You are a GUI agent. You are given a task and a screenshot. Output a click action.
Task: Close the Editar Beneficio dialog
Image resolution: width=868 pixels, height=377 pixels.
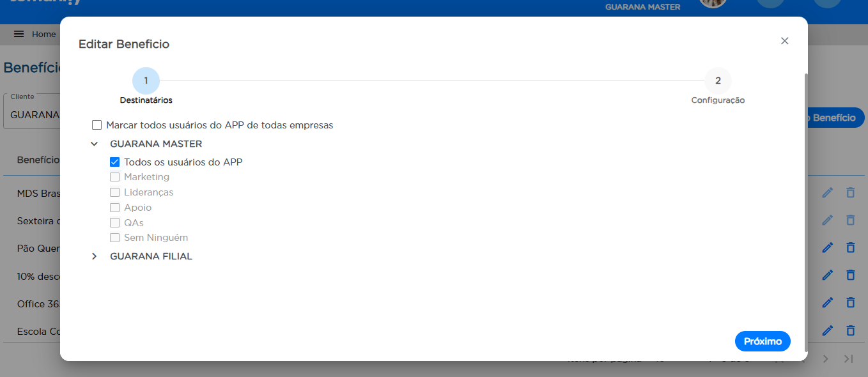[784, 41]
